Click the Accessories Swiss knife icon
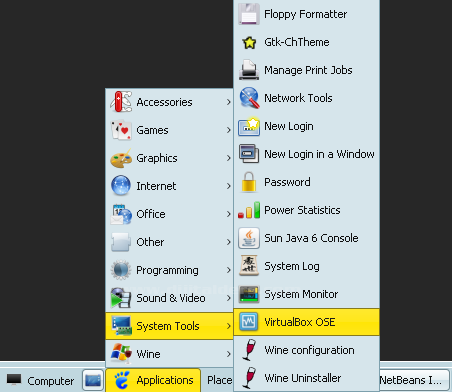This screenshot has height=392, width=452. pos(121,102)
